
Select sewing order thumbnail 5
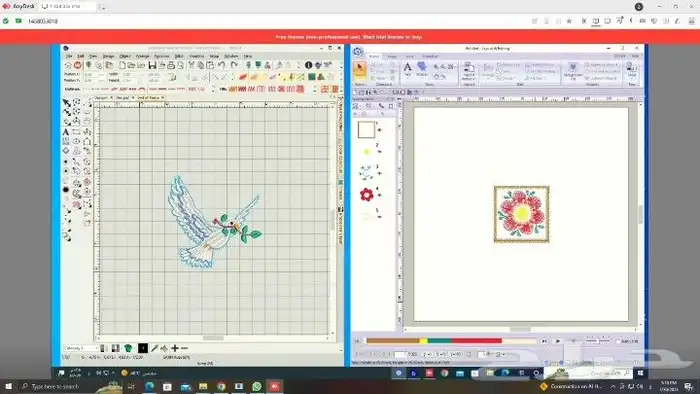367,216
